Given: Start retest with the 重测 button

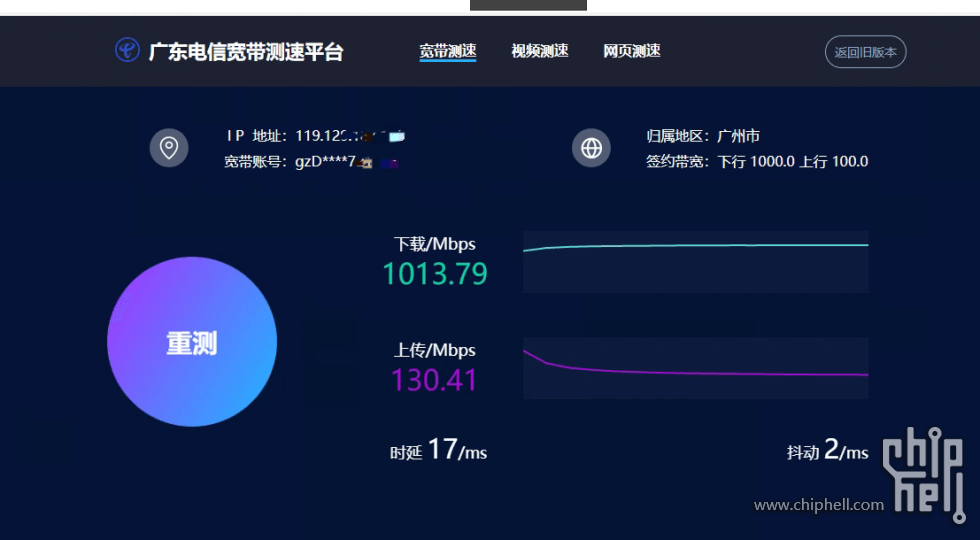Looking at the screenshot, I should (192, 342).
